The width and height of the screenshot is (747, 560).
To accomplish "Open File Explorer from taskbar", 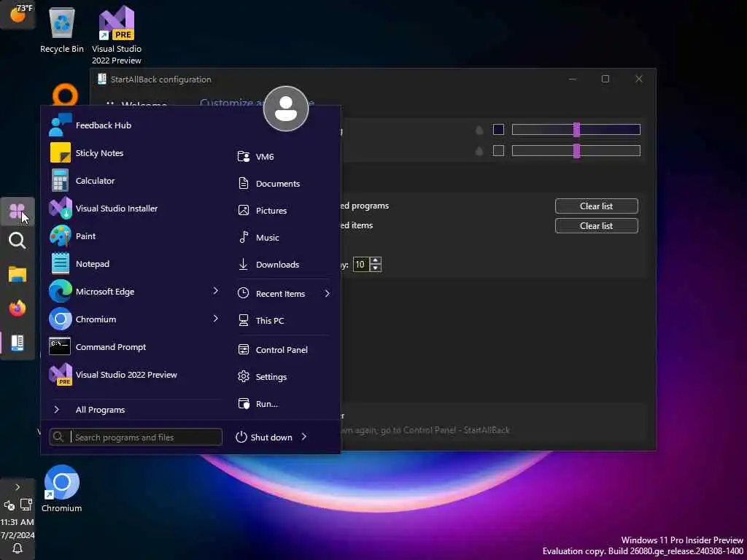I will click(18, 274).
